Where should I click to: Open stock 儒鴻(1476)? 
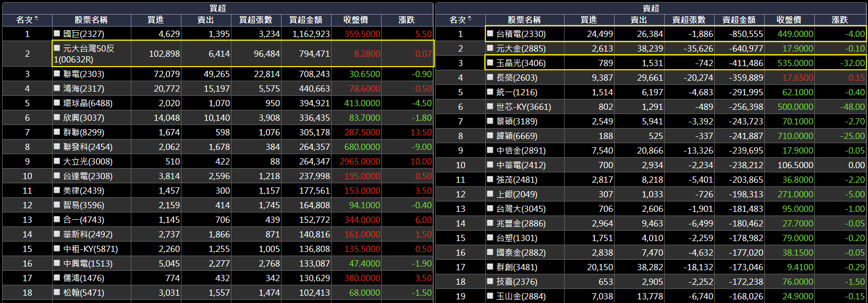coord(83,278)
